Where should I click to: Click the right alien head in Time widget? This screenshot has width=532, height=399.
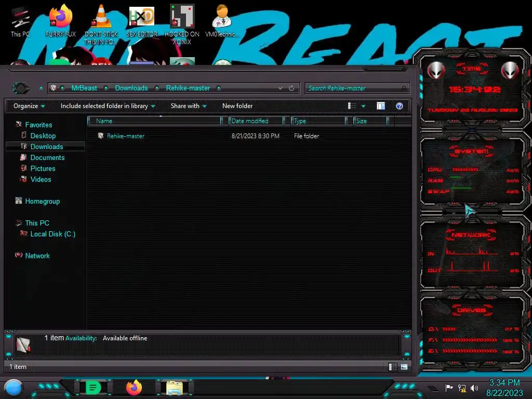click(510, 71)
